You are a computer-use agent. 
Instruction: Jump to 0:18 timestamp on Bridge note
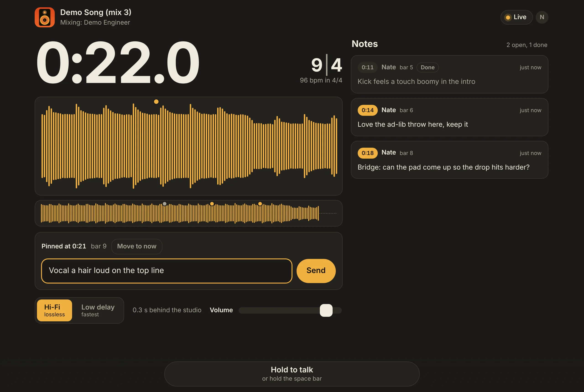(367, 153)
